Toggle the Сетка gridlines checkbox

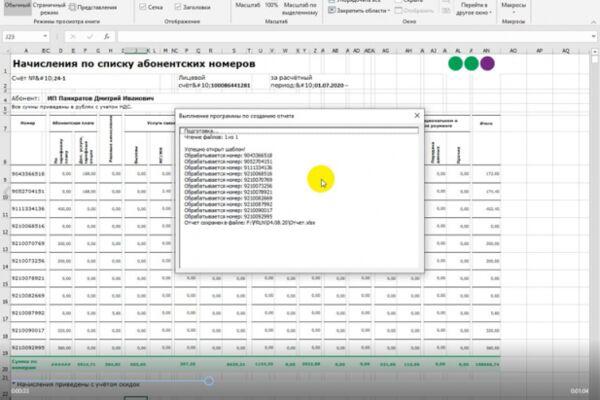tap(151, 7)
